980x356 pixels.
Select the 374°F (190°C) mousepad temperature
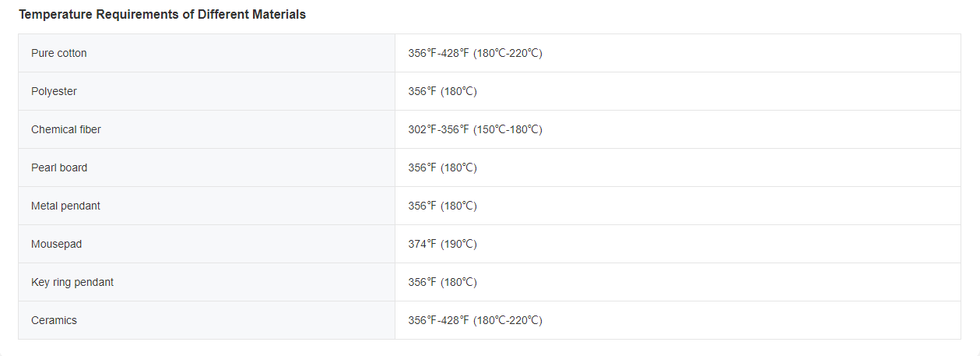tap(442, 244)
